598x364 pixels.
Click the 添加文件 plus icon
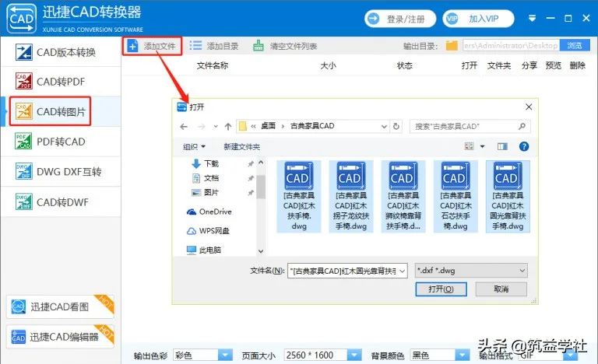(x=132, y=46)
